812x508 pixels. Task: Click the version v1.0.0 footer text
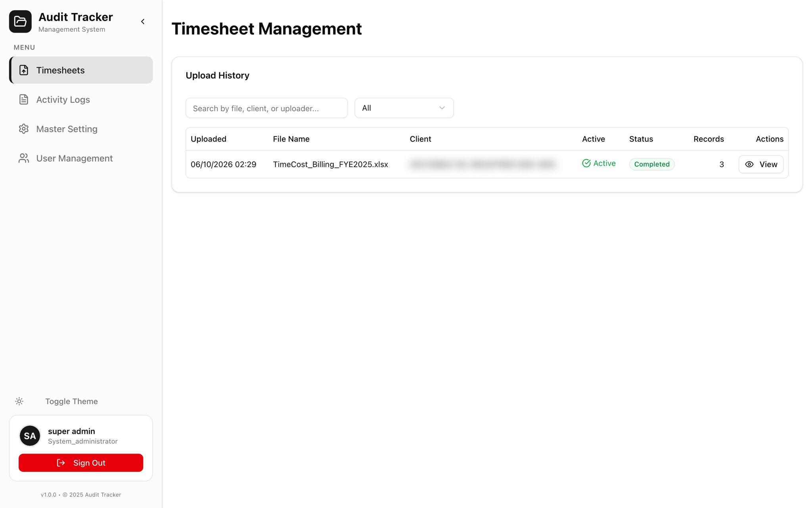click(x=81, y=495)
